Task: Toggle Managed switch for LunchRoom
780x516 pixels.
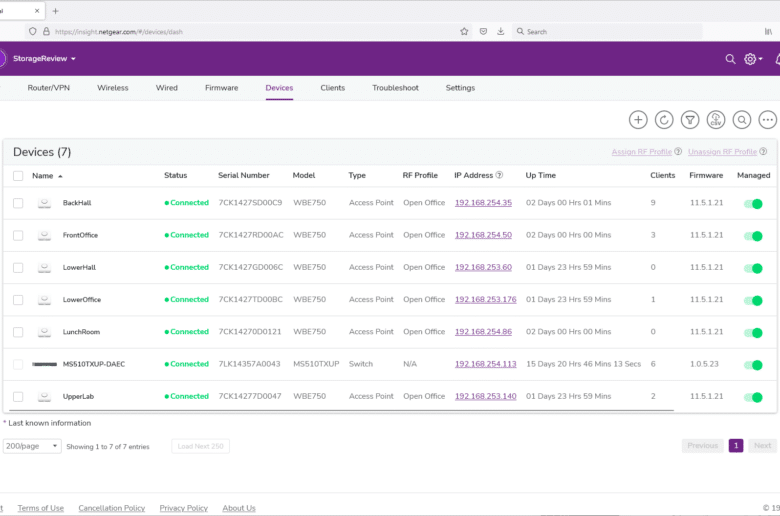Action: click(753, 333)
